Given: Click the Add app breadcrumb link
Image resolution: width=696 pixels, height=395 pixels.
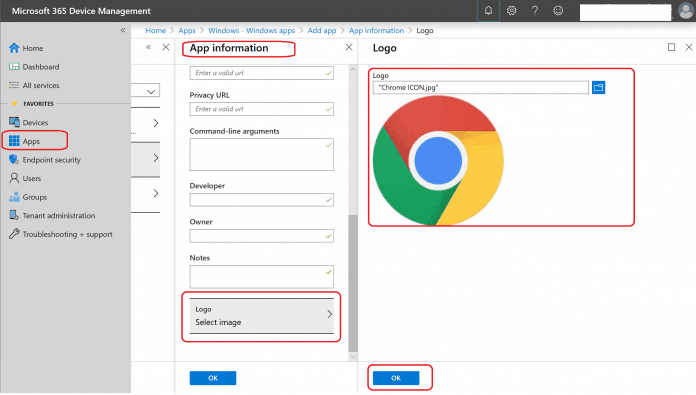Looking at the screenshot, I should tap(322, 31).
